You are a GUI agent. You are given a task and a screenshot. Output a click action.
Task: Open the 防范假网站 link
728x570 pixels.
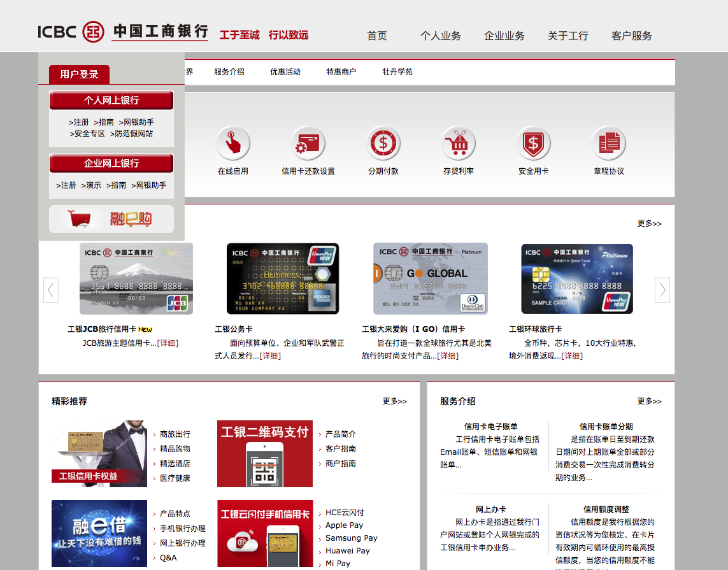click(x=131, y=134)
